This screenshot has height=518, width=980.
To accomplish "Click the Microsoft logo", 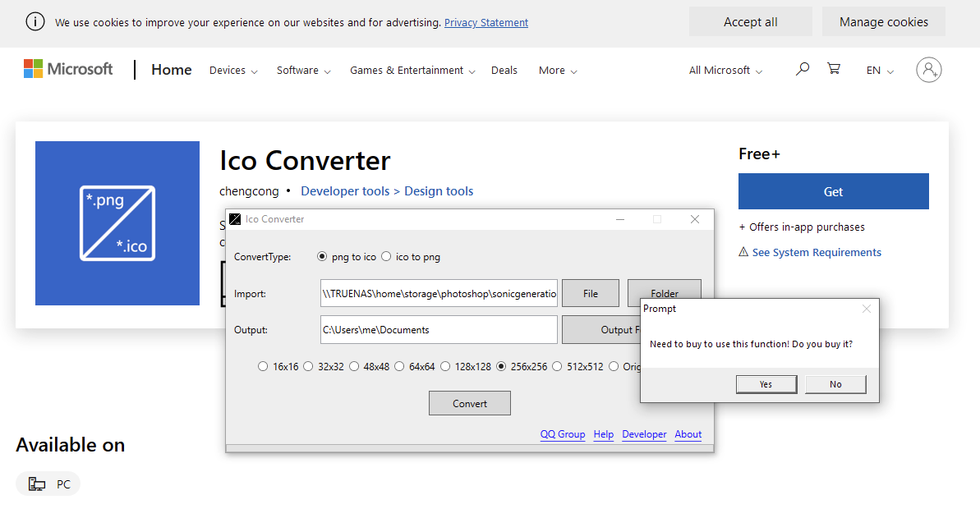I will (x=68, y=70).
